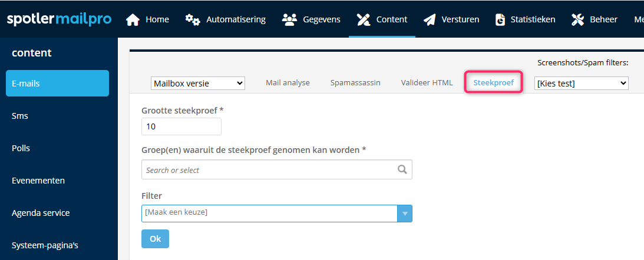Image resolution: width=644 pixels, height=260 pixels.
Task: Go to Polls in the sidebar
Action: click(21, 148)
